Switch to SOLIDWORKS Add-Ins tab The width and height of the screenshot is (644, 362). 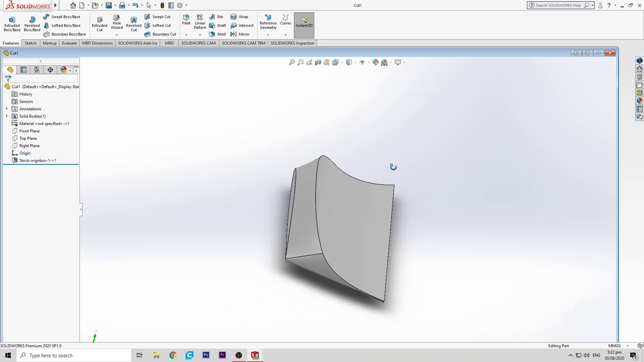click(138, 43)
